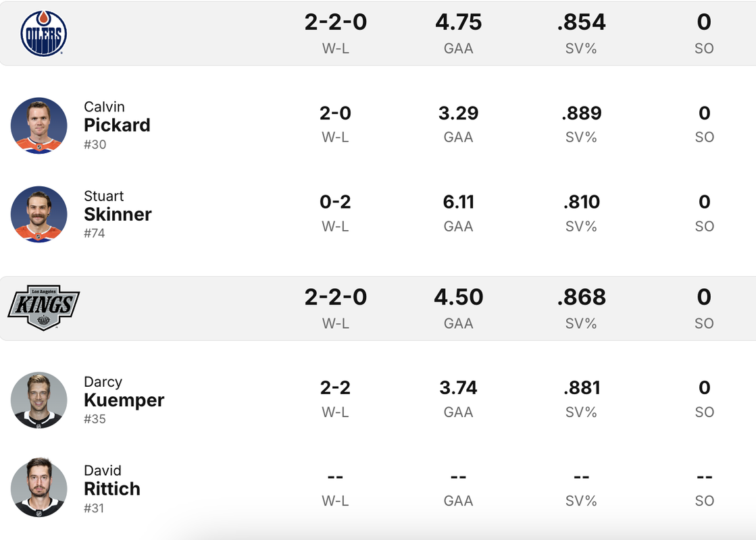The height and width of the screenshot is (540, 756).
Task: Open David Rittich's headshot photo
Action: [x=39, y=489]
